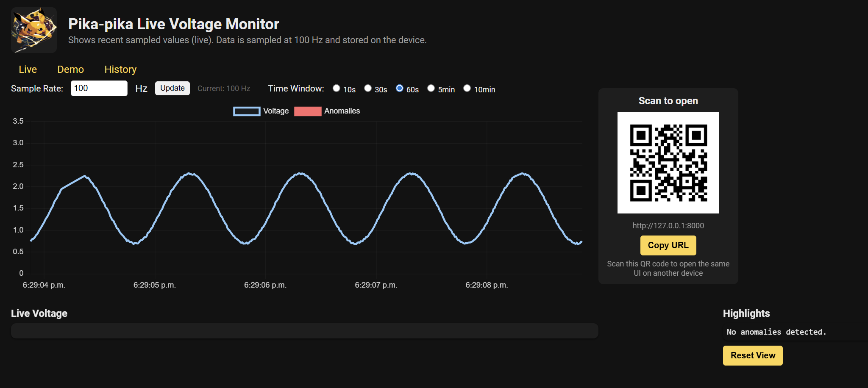
Task: Switch to the Live tab
Action: pyautogui.click(x=28, y=69)
